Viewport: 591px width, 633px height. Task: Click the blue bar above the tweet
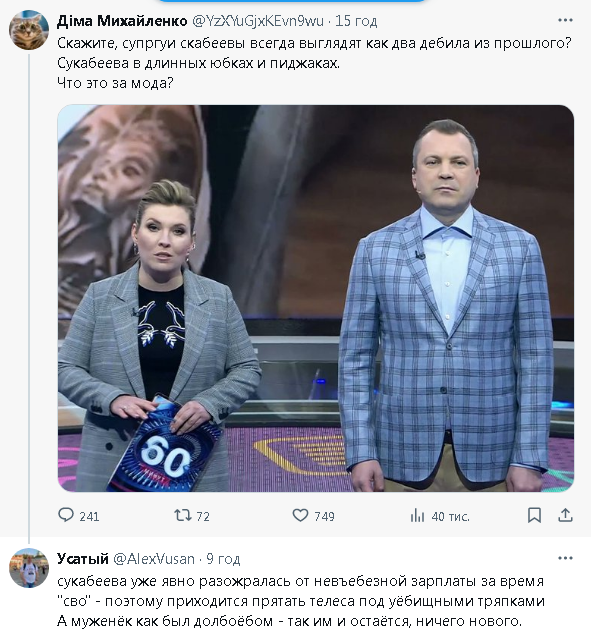tap(291, 1)
